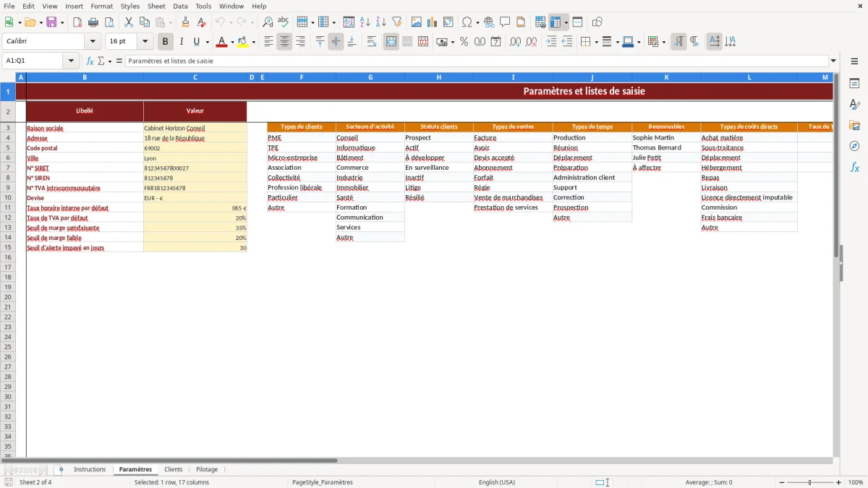Save the document with the Save icon
This screenshot has width=868, height=488.
coord(51,22)
